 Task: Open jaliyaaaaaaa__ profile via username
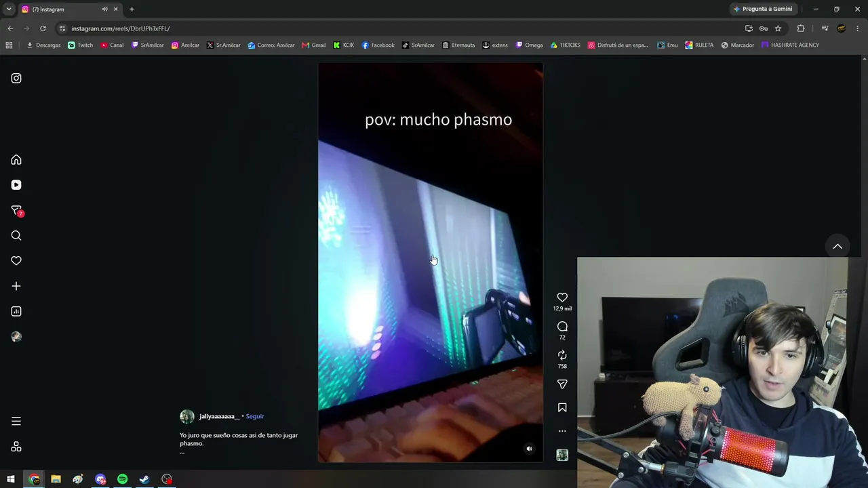(219, 416)
